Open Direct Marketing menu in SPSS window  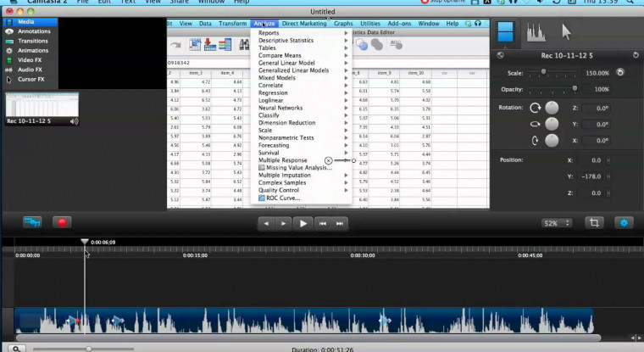(x=304, y=24)
